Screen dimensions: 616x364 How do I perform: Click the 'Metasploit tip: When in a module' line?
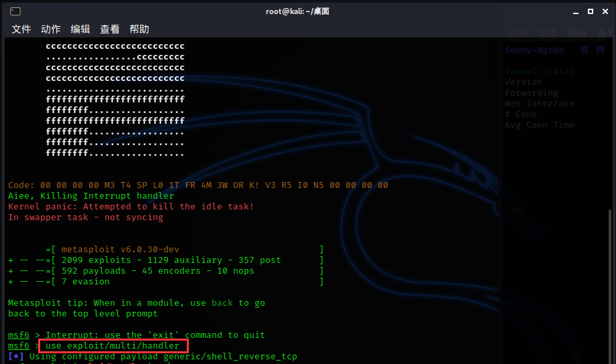point(137,303)
